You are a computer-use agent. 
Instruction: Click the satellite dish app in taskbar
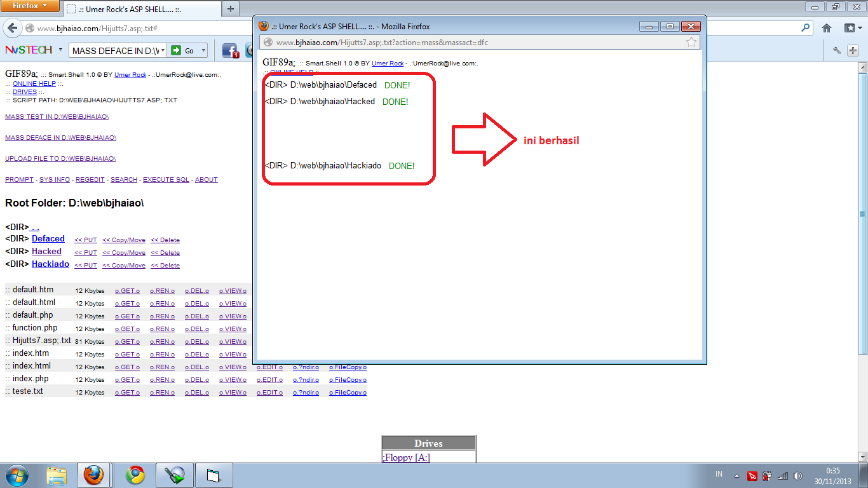(x=174, y=475)
